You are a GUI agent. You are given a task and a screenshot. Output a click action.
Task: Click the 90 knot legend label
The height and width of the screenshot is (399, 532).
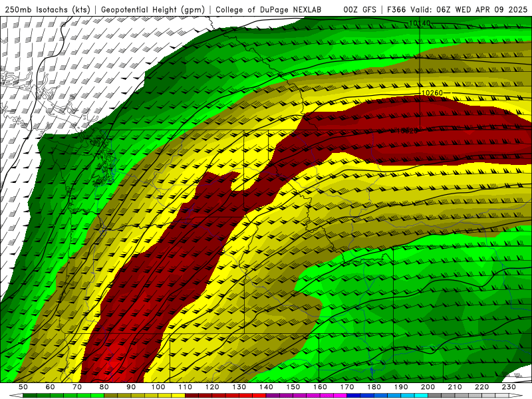131,387
